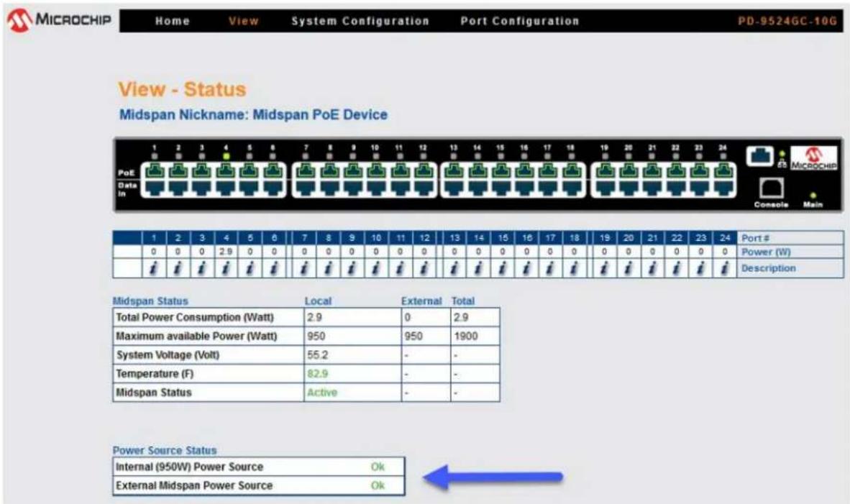
Task: Select port number 4 header cell
Action: [226, 238]
